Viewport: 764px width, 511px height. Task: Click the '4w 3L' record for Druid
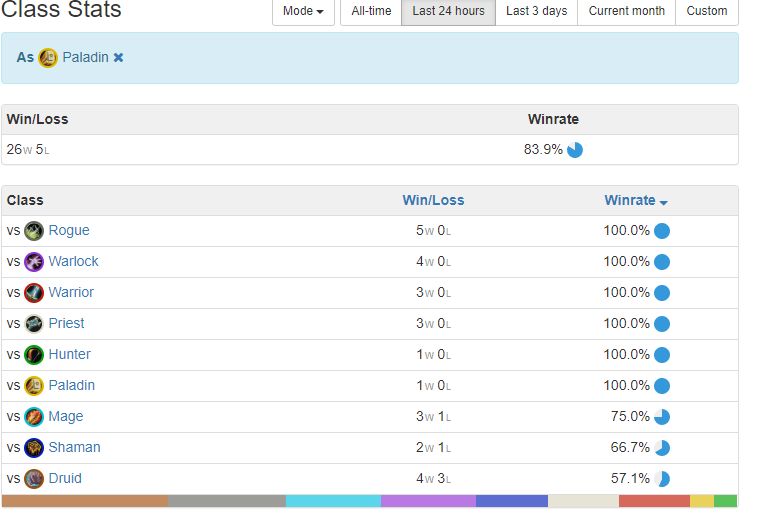point(433,479)
